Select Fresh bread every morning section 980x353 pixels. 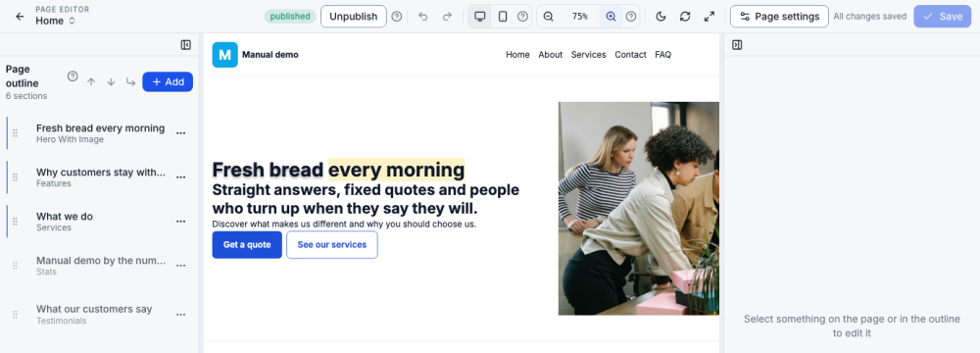(x=101, y=132)
